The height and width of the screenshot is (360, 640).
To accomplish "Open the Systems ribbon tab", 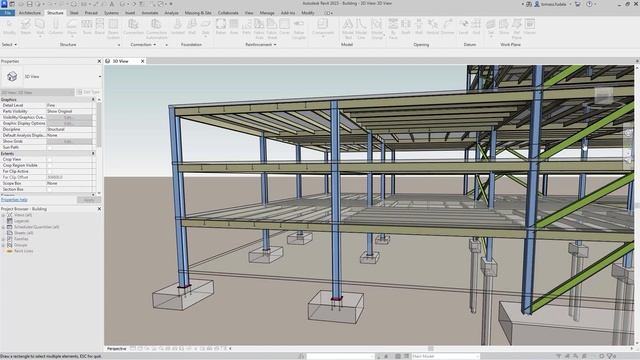I will point(111,13).
